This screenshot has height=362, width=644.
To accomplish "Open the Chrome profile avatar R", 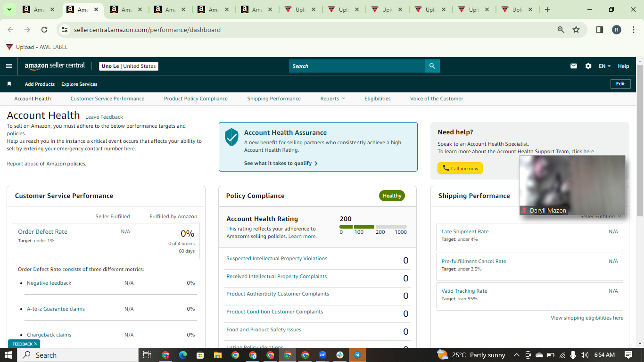I will pyautogui.click(x=617, y=30).
